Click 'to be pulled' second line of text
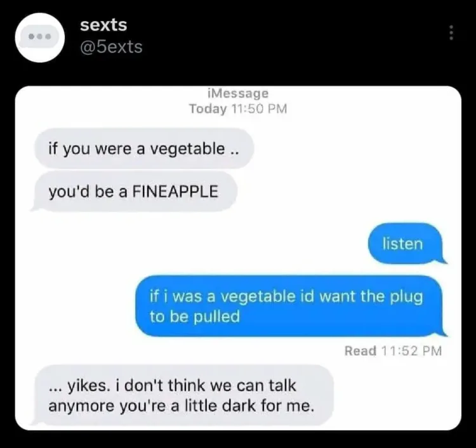The height and width of the screenshot is (448, 476). click(195, 317)
